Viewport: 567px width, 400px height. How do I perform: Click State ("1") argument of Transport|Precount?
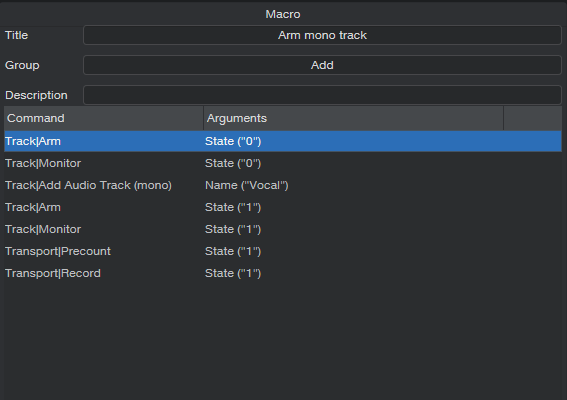pos(233,251)
